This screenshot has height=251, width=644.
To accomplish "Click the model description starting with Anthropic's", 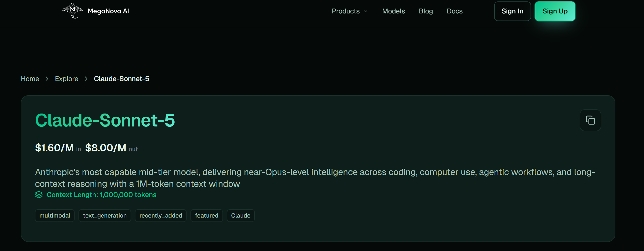I will (x=315, y=178).
